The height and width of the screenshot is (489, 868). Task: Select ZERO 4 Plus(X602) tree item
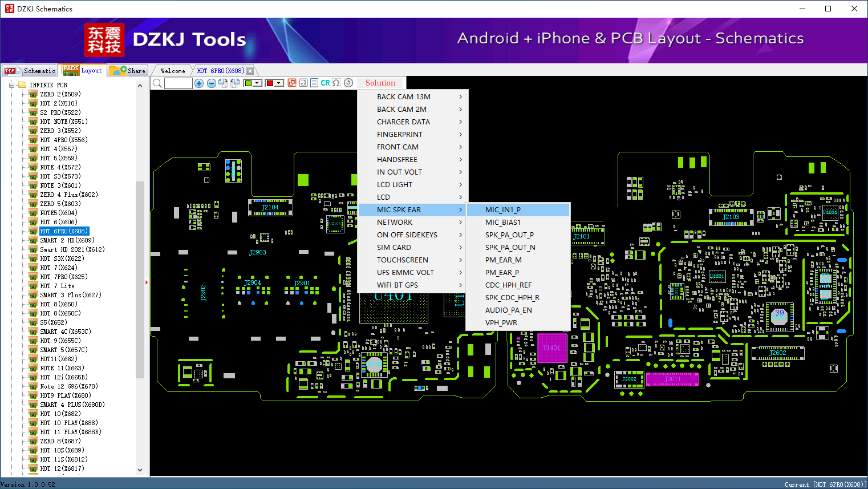click(x=69, y=195)
